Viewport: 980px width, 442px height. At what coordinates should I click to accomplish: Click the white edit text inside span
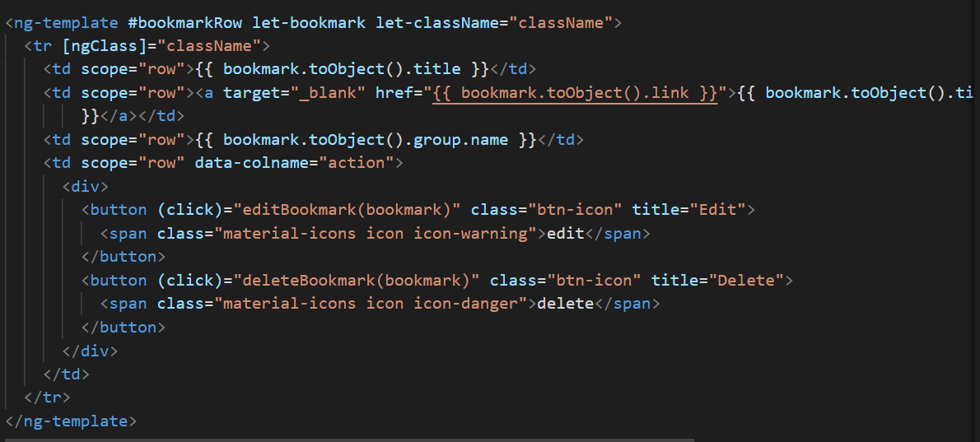[565, 234]
